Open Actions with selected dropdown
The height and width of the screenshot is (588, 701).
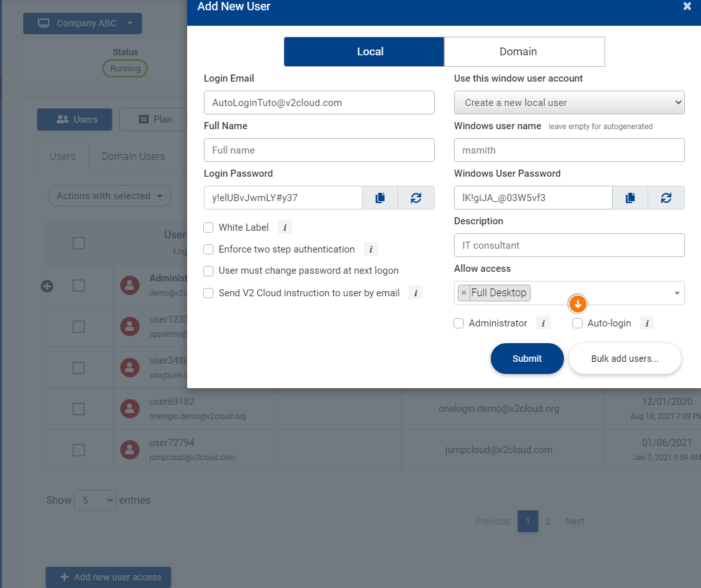[x=109, y=196]
